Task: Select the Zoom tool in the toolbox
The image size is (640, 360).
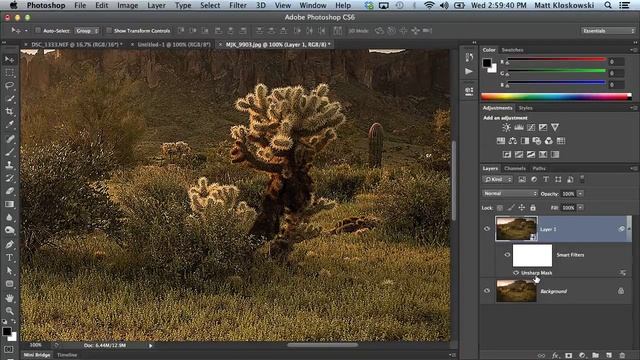Action: tap(9, 311)
